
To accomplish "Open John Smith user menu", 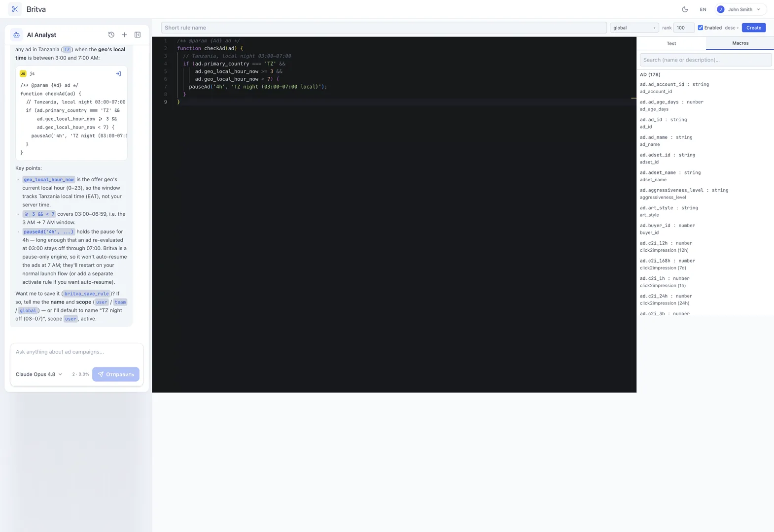I will (740, 9).
